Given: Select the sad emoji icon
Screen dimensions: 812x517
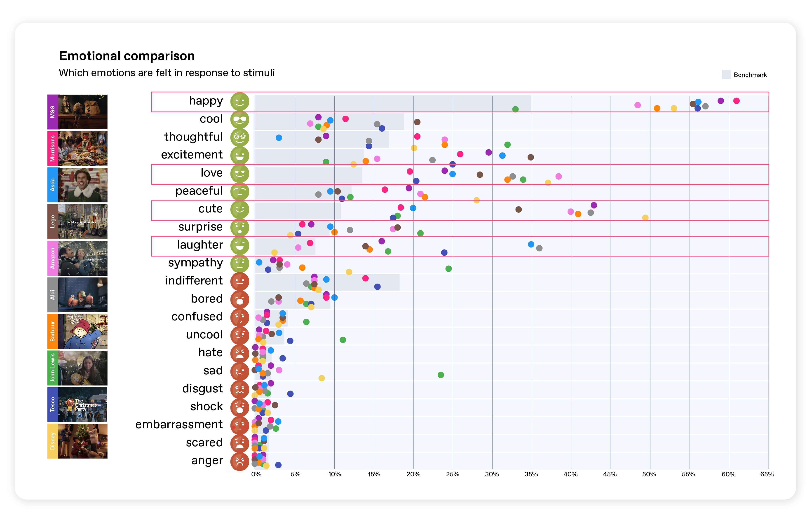Looking at the screenshot, I should (239, 371).
